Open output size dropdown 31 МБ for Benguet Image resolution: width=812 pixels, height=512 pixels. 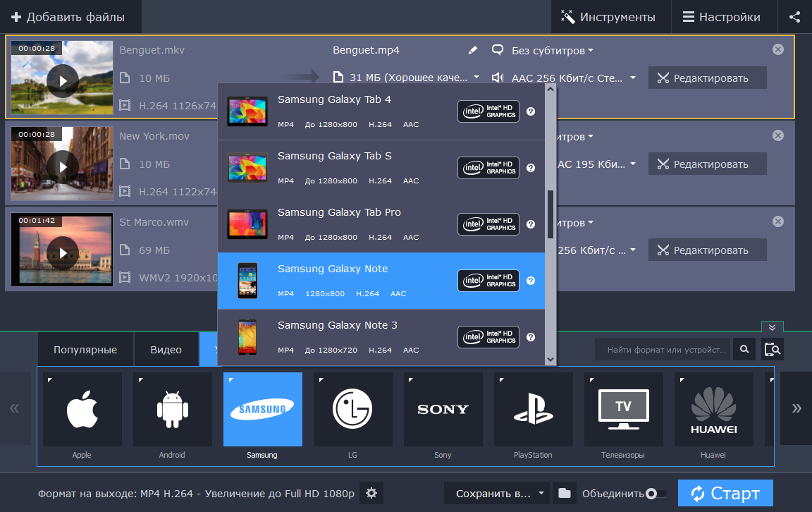[x=414, y=78]
